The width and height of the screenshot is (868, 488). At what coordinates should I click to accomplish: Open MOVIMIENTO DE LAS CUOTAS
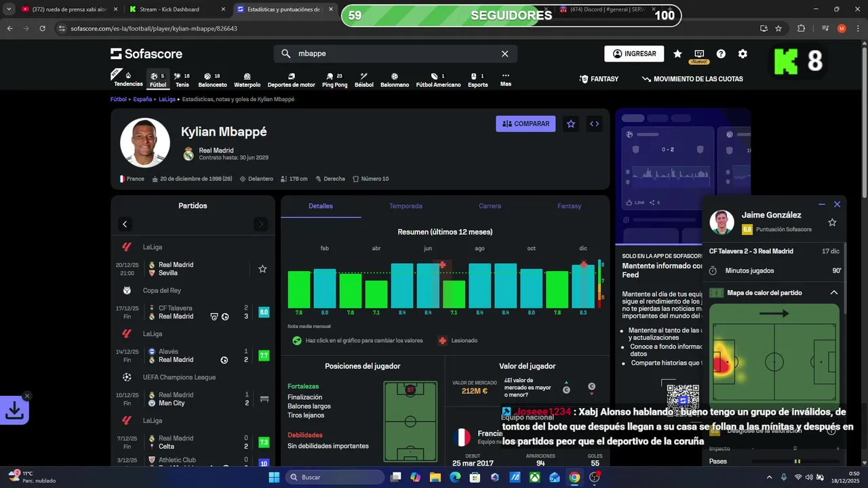(692, 79)
